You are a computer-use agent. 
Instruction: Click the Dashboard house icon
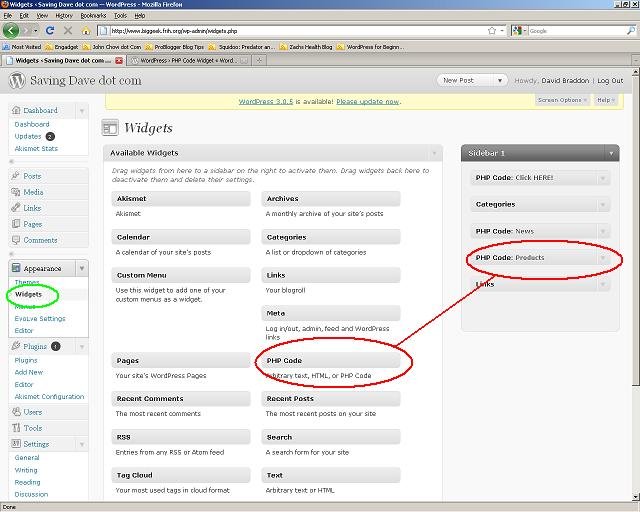16,110
